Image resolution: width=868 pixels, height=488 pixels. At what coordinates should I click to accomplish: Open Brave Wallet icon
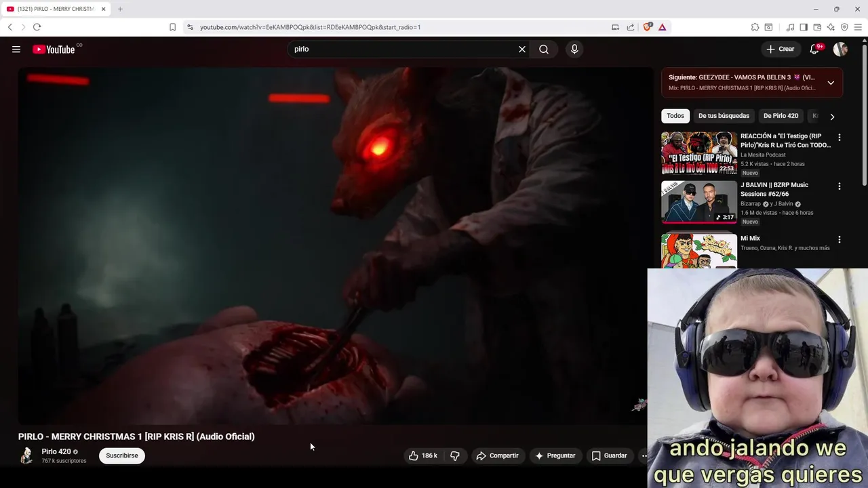click(x=817, y=27)
